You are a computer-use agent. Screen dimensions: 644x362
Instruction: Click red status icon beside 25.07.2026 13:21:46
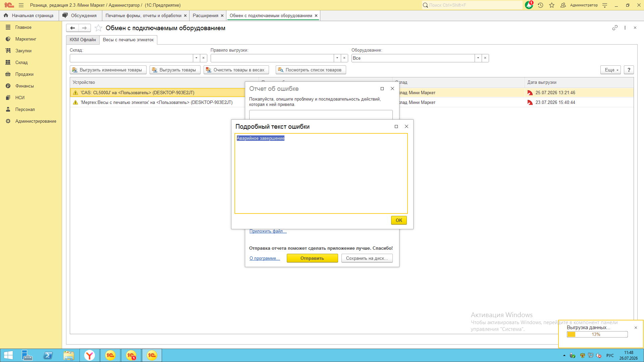click(x=530, y=93)
